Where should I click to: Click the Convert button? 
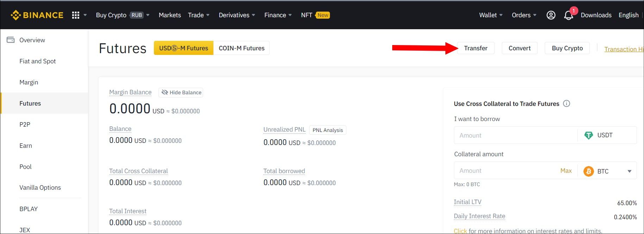click(519, 48)
